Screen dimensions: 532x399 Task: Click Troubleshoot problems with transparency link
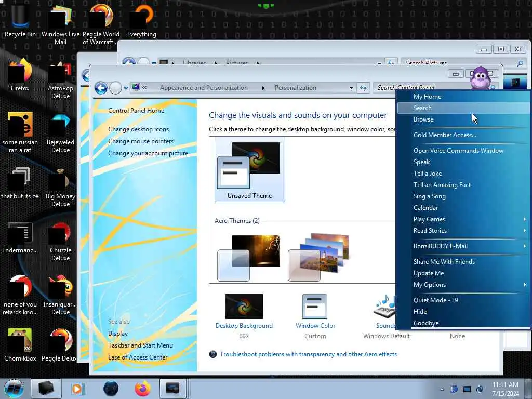308,354
